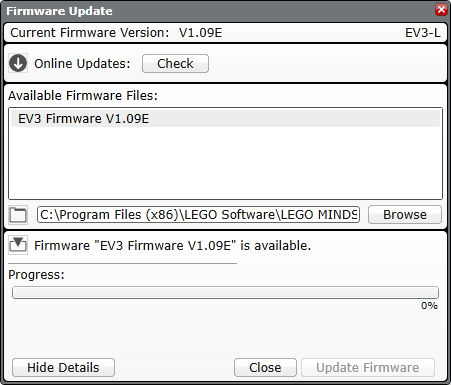The height and width of the screenshot is (385, 451).
Task: Click the Close button at the bottom
Action: [x=265, y=367]
